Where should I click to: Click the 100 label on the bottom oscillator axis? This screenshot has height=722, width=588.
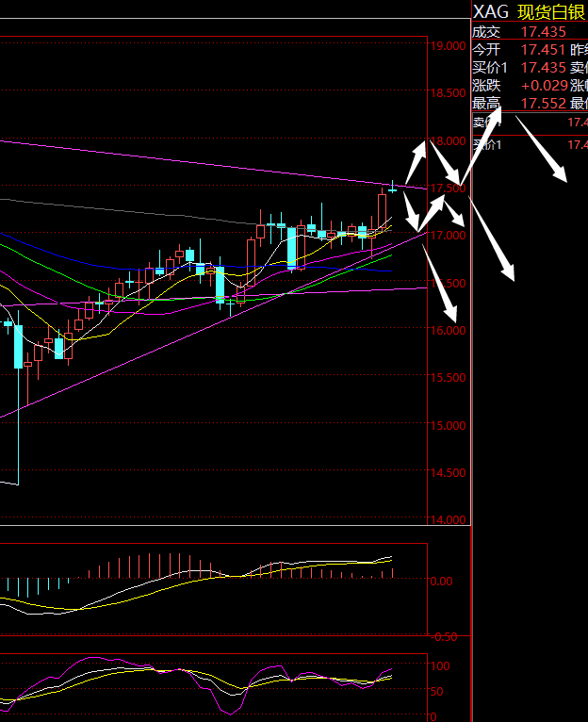click(440, 665)
